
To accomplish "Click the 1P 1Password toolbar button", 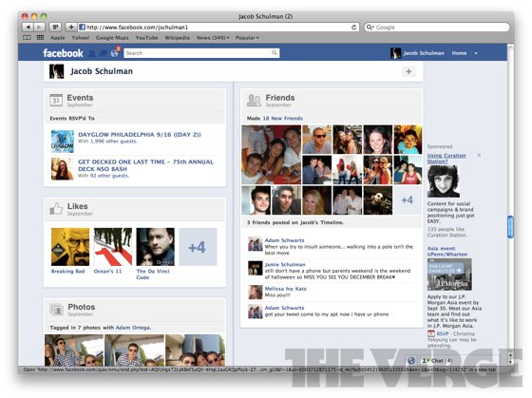I will [55, 28].
